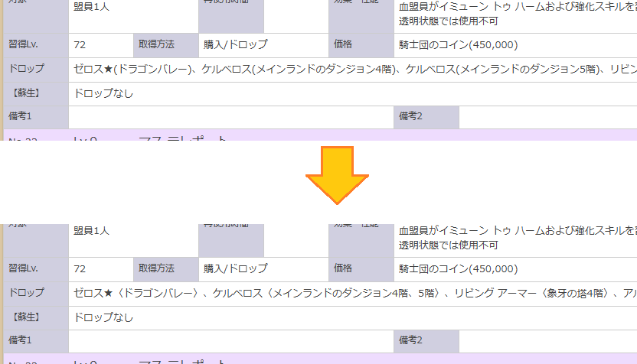The height and width of the screenshot is (364, 637).
Task: Select 透明状態では使用不可 text in upper table
Action: (x=448, y=21)
